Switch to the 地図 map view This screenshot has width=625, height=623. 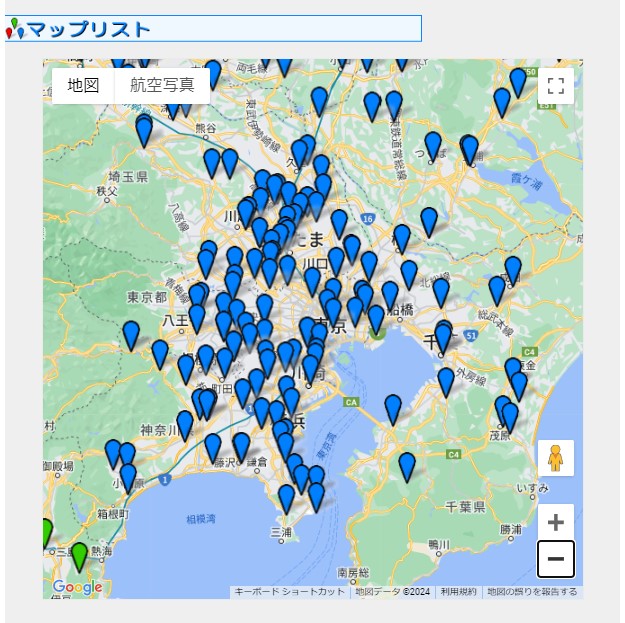click(84, 86)
